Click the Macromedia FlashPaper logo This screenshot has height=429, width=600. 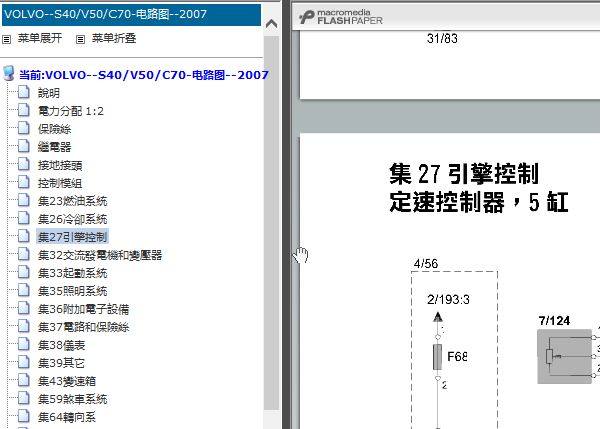[341, 17]
